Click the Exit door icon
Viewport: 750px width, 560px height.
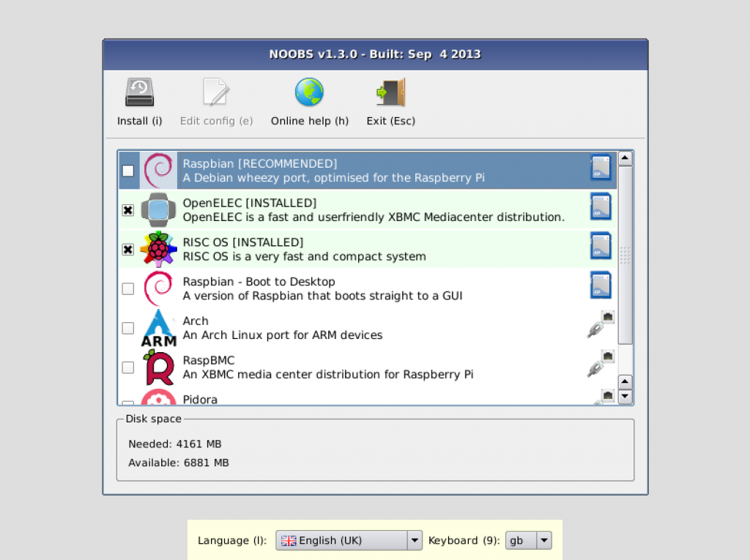tap(390, 92)
